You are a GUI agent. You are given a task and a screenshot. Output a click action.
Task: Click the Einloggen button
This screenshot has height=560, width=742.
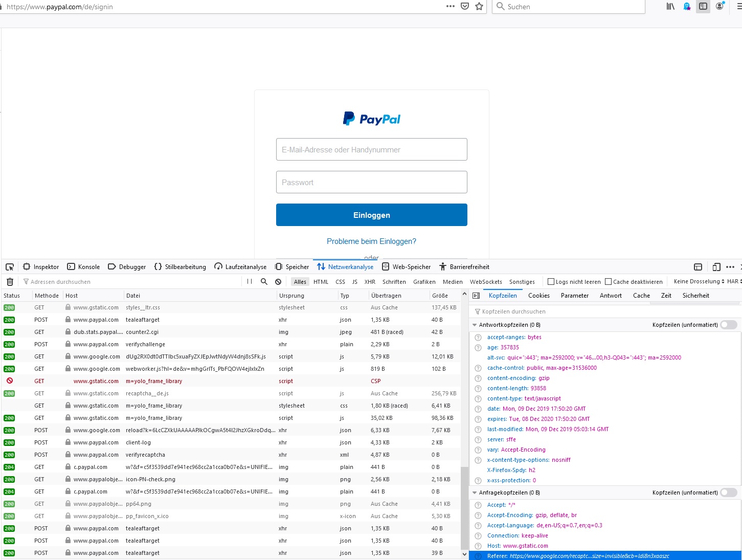point(371,214)
